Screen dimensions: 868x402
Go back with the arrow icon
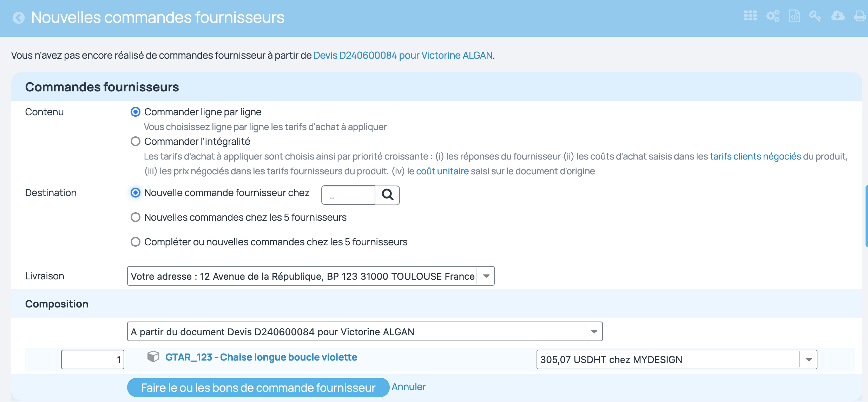[19, 18]
